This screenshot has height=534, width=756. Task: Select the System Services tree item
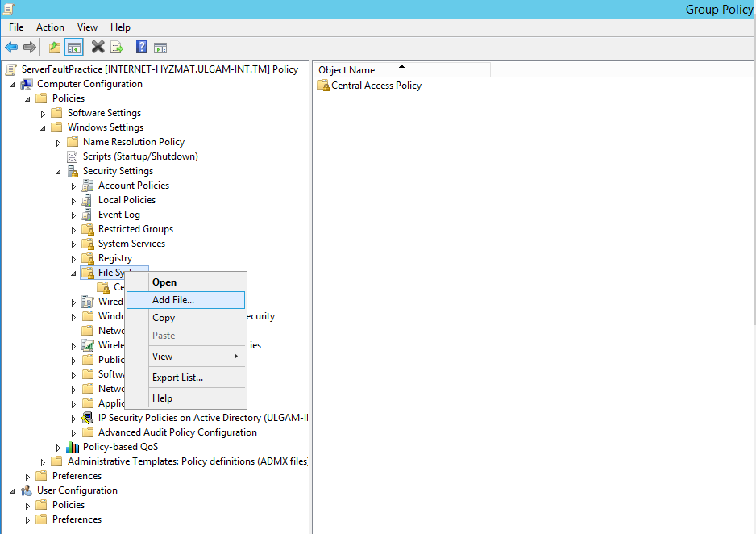click(x=131, y=244)
